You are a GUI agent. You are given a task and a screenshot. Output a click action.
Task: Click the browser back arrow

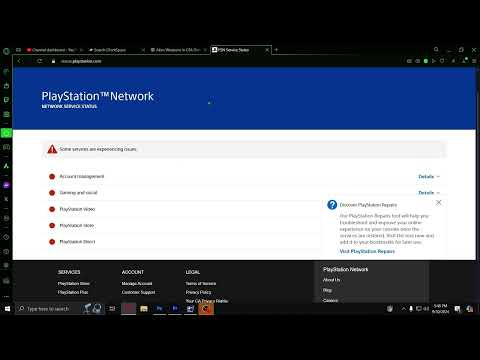pyautogui.click(x=19, y=61)
